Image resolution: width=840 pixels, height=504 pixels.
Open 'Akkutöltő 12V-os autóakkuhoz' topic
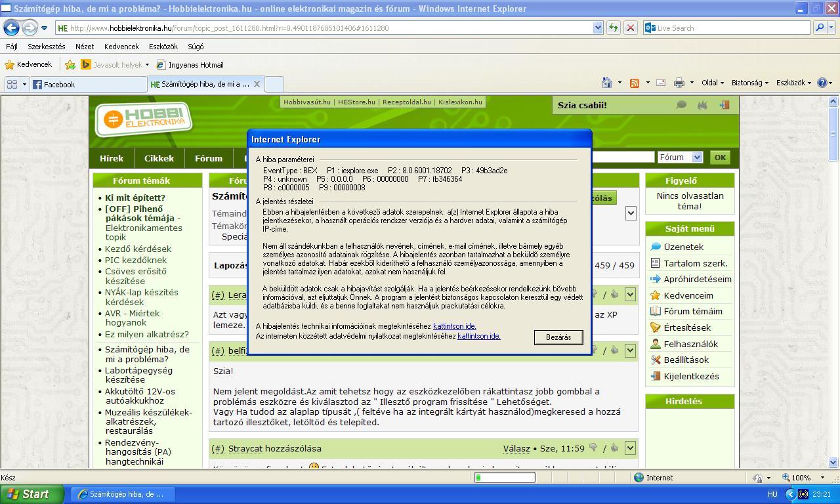click(x=140, y=396)
